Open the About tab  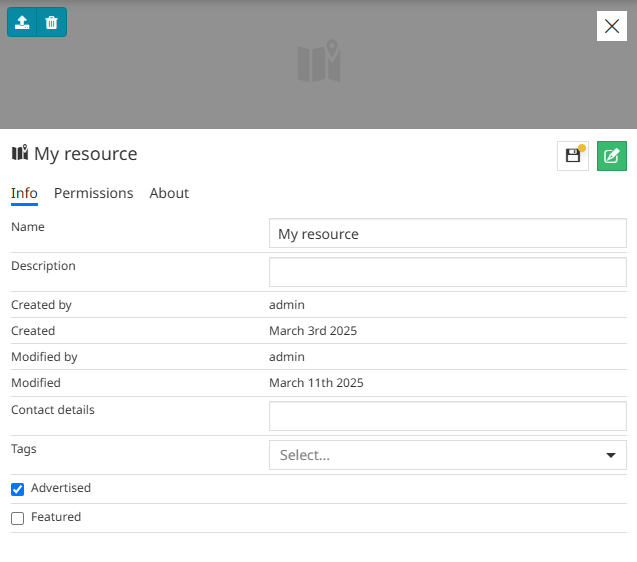pyautogui.click(x=169, y=193)
